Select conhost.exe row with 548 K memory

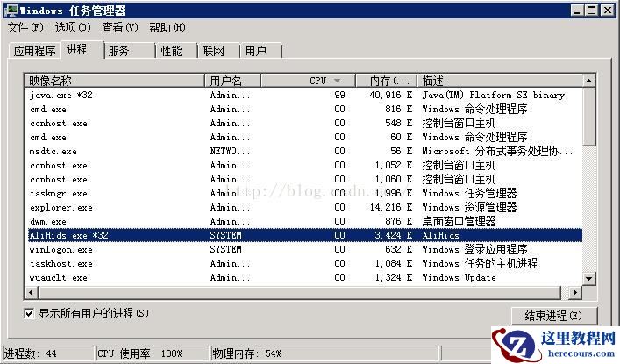click(x=305, y=123)
